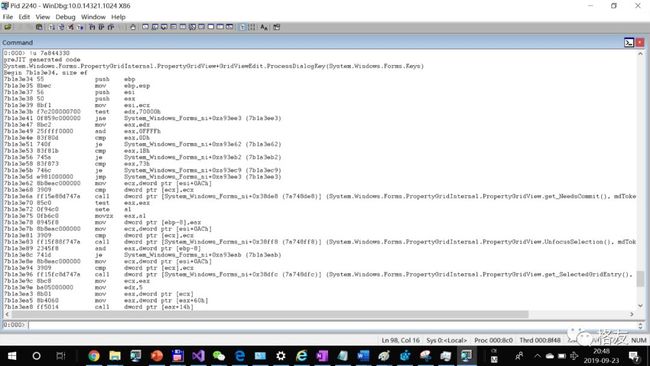Click the 'preJIT generated code' output line
This screenshot has height=366, width=650.
(42, 60)
